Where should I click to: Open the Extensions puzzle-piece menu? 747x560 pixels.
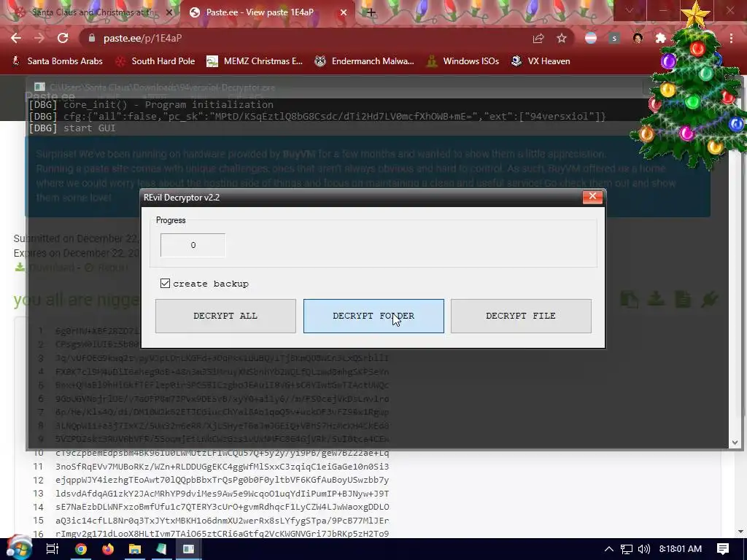661,38
